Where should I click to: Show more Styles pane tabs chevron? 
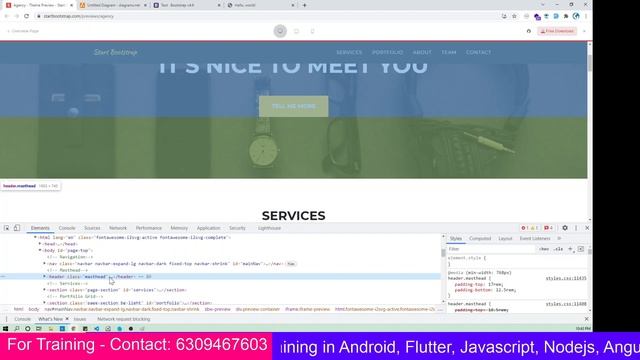(559, 238)
